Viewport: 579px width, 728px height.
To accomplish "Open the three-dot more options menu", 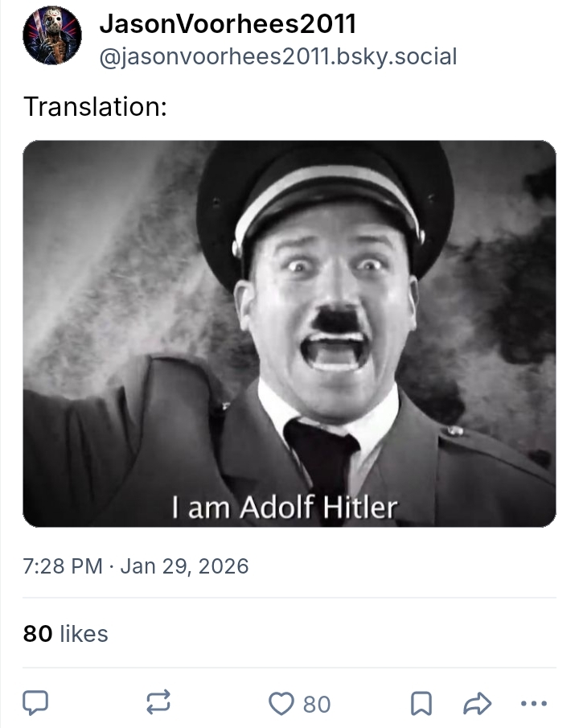I will [x=533, y=705].
